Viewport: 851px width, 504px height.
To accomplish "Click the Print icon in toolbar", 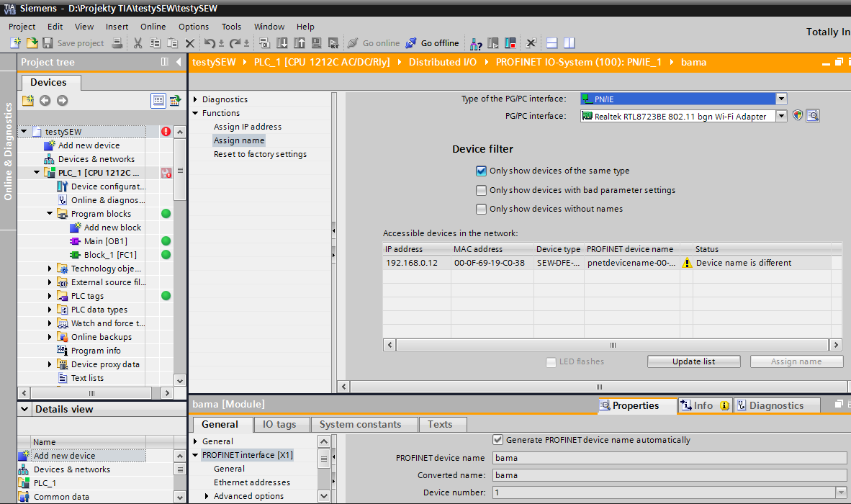I will tap(117, 43).
